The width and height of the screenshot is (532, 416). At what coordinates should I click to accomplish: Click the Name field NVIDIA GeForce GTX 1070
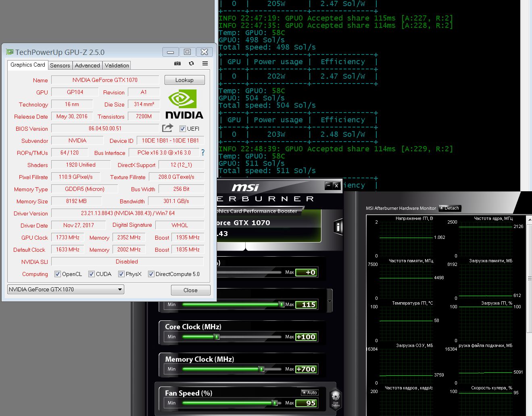point(105,80)
